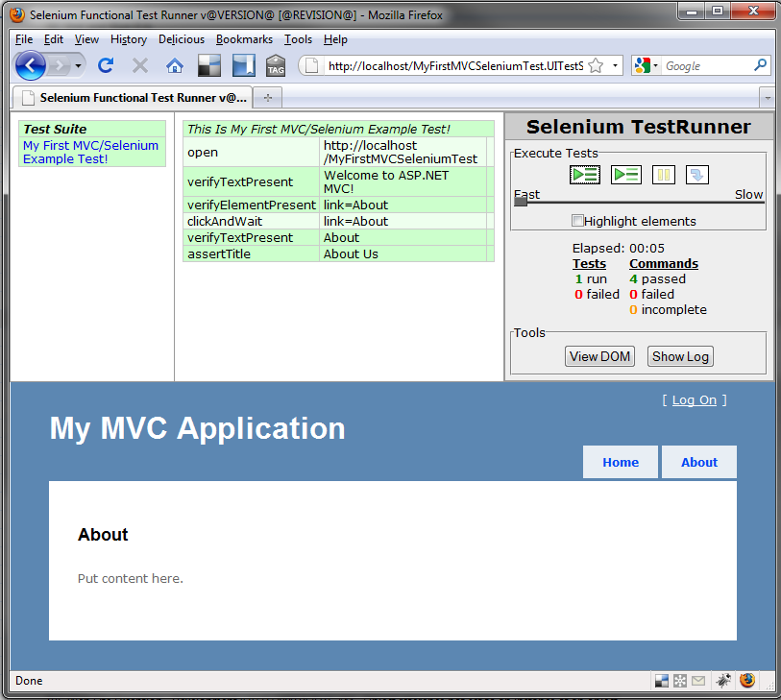Click the TAG icon in toolbar
Image resolution: width=781 pixels, height=700 pixels.
[x=276, y=65]
